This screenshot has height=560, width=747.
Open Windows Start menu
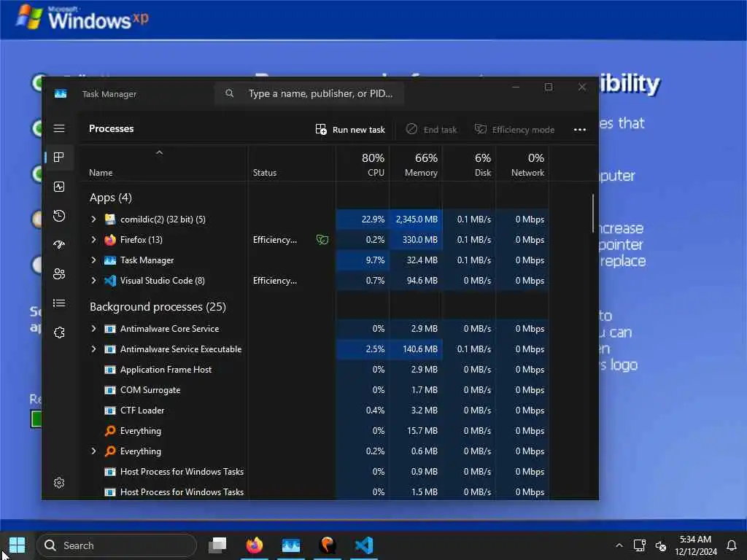(18, 545)
